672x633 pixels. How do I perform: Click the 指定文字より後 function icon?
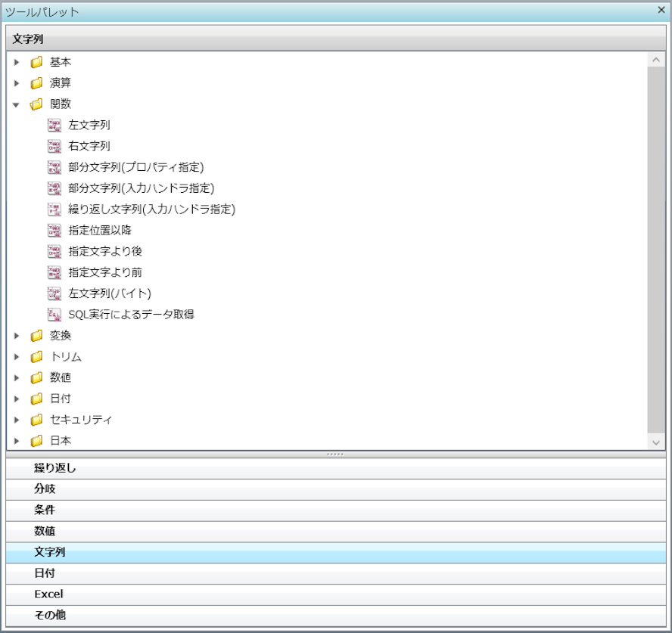pos(54,251)
